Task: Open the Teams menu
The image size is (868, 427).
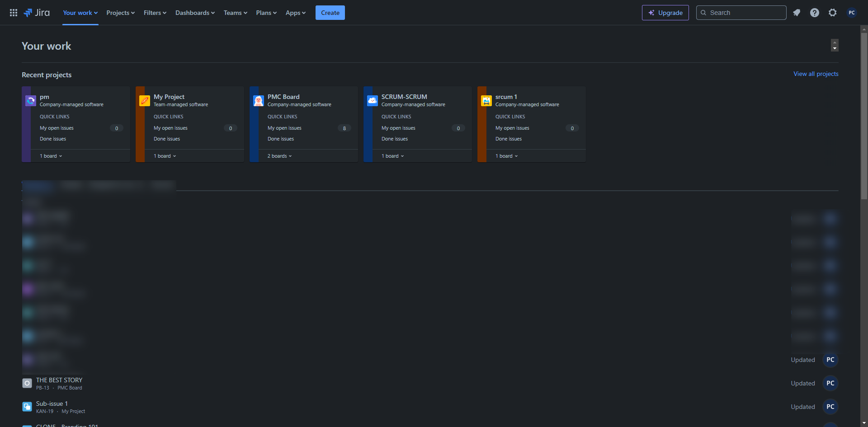Action: click(236, 13)
